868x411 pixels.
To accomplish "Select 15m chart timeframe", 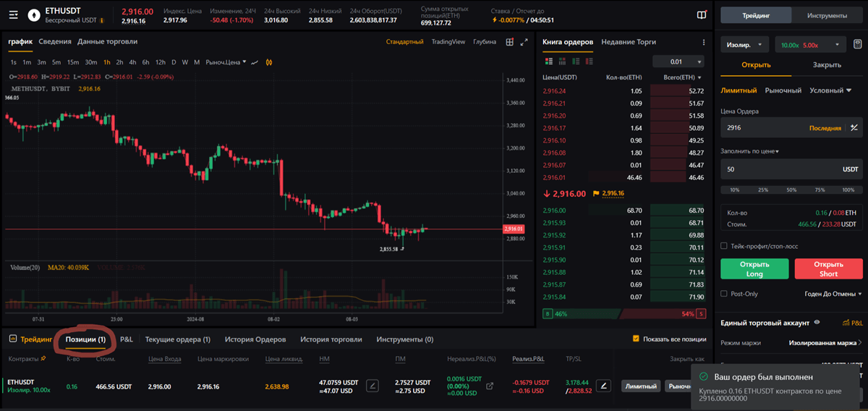I will tap(73, 62).
